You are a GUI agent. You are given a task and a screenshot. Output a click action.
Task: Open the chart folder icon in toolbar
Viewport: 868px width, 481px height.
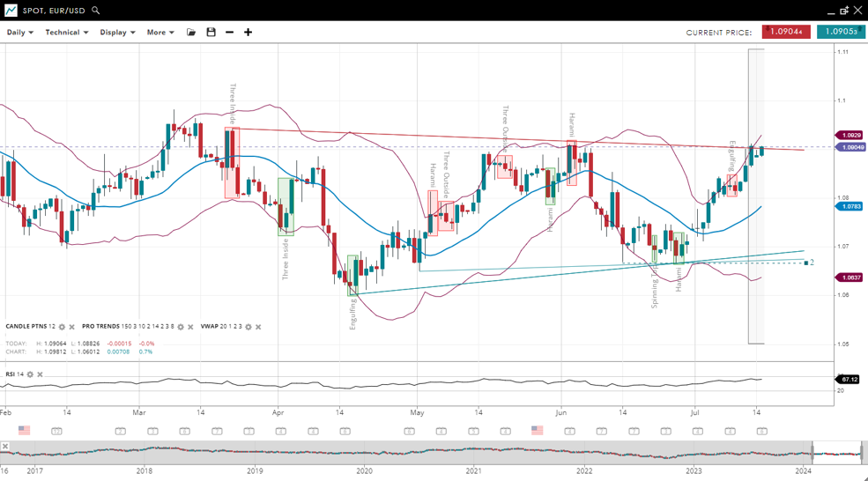coord(191,33)
